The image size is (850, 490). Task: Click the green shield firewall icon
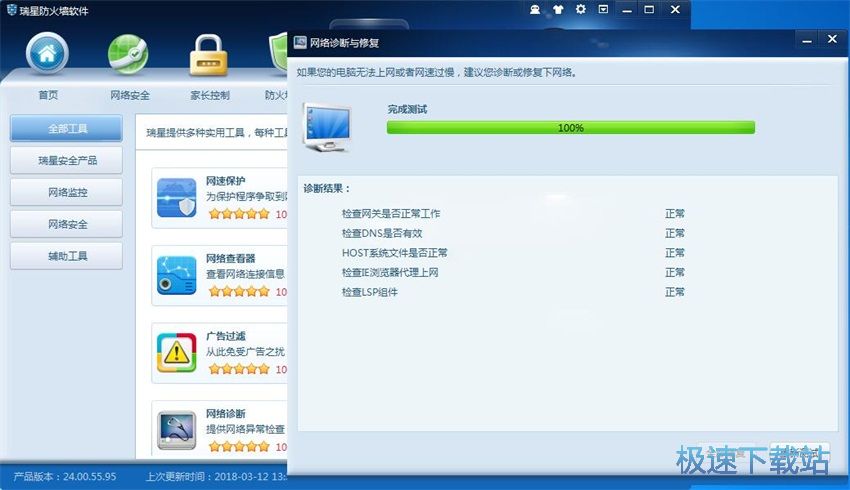point(278,53)
